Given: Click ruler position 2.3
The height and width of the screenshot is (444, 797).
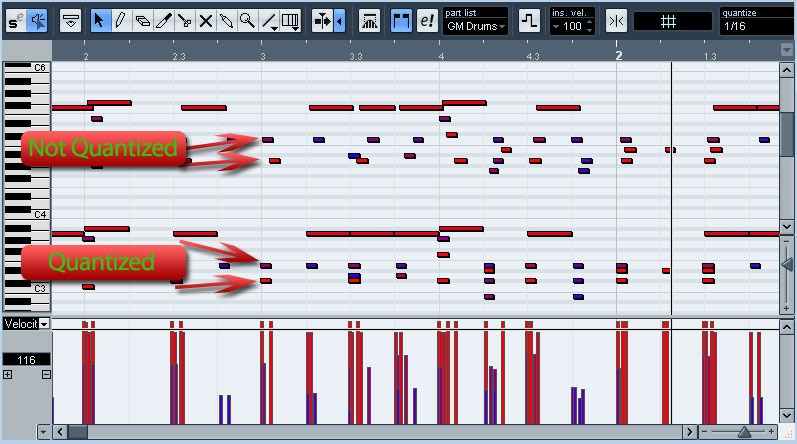Looking at the screenshot, I should coord(178,56).
